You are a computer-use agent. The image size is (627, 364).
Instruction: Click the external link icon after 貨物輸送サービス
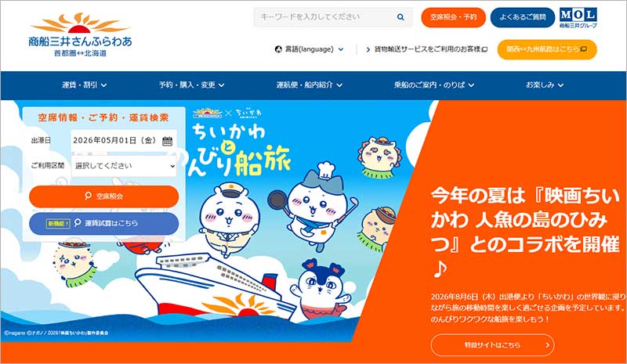[x=484, y=49]
